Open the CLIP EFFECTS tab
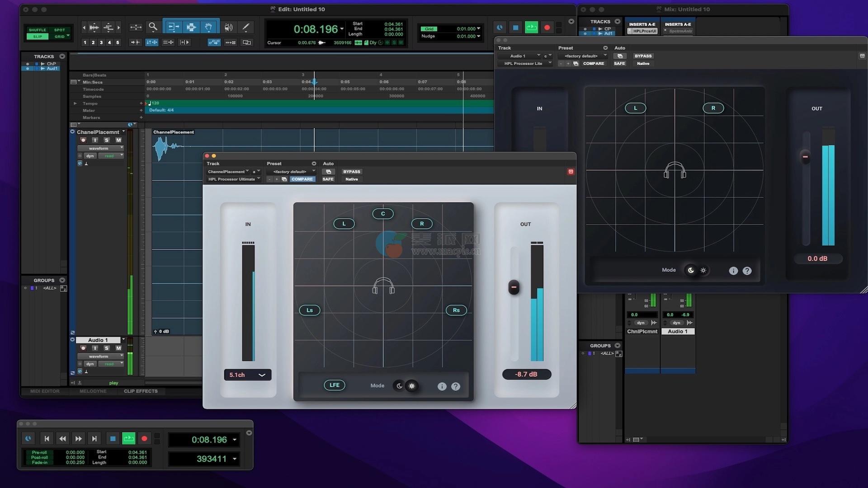The image size is (868, 488). point(141,391)
